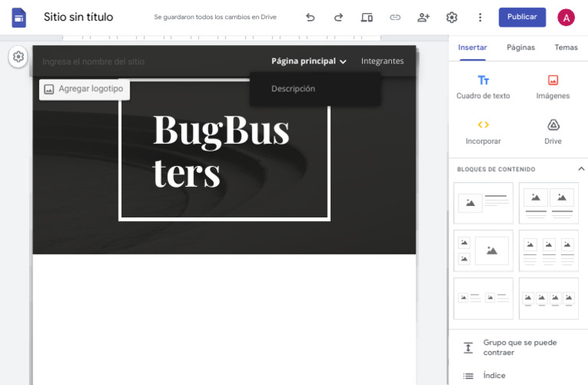
Task: Insert a file from Drive
Action: pos(553,132)
